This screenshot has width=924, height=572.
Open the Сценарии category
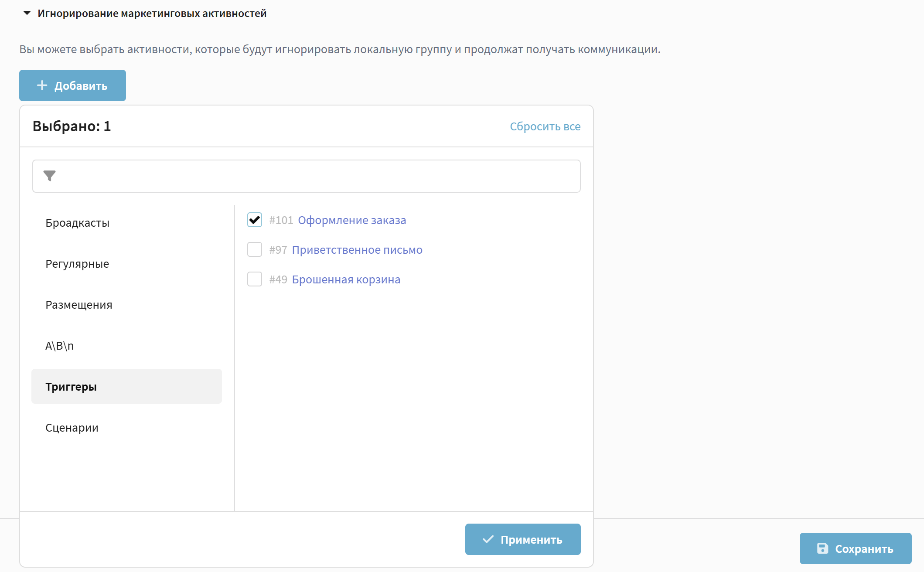click(x=72, y=428)
